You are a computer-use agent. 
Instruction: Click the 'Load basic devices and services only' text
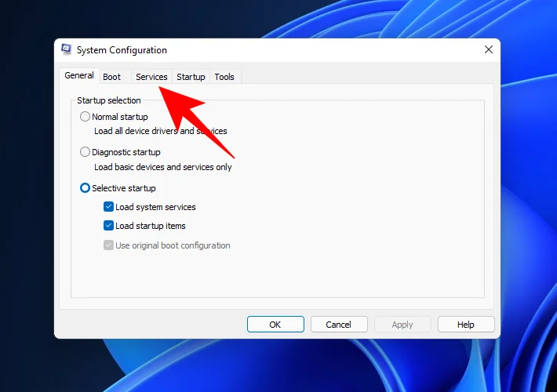[162, 167]
